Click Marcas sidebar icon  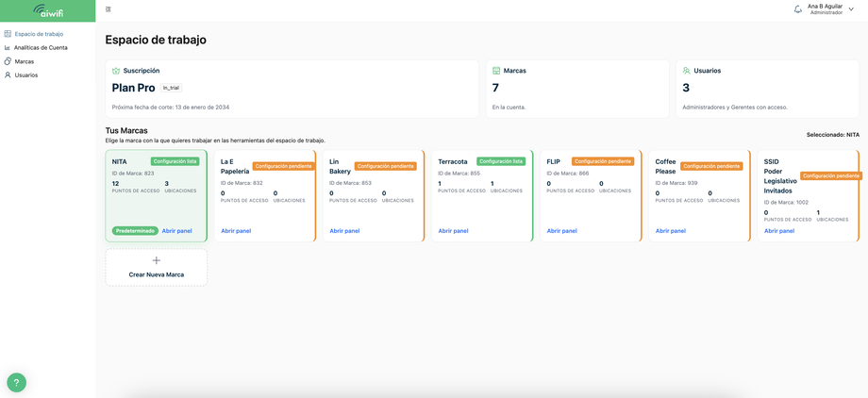[8, 61]
